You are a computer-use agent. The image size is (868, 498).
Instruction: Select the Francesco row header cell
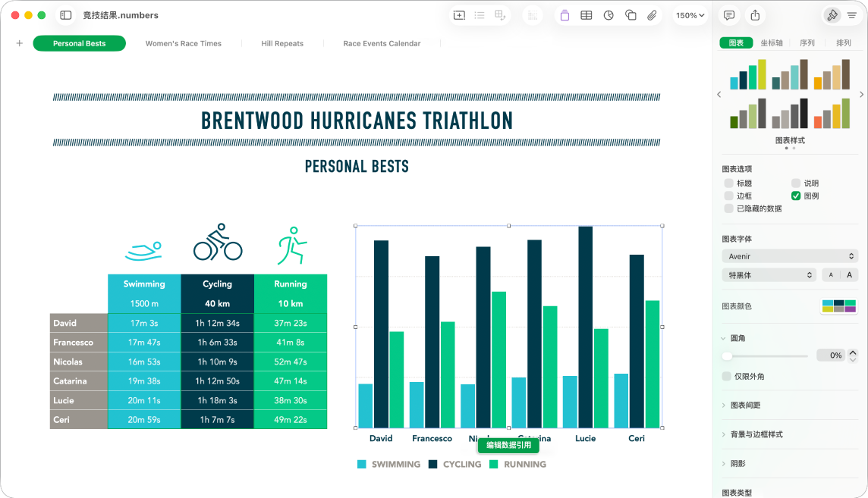(79, 342)
